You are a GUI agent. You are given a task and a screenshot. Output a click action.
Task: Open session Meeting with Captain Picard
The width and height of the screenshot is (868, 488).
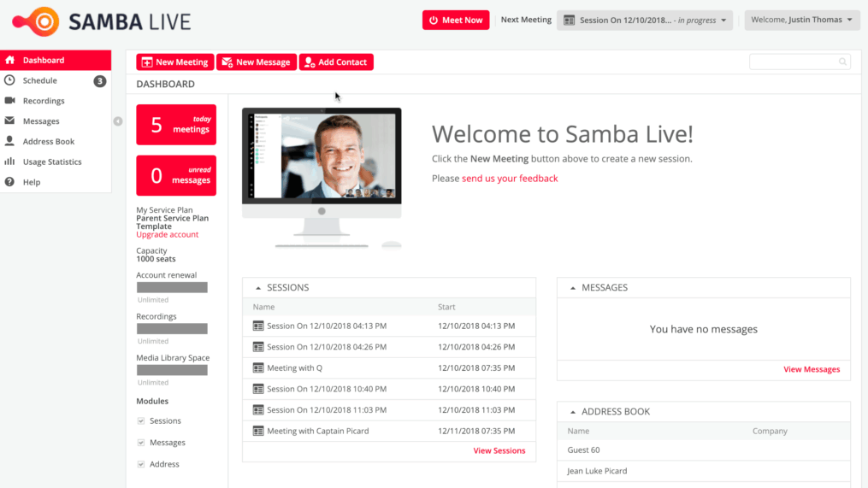318,431
